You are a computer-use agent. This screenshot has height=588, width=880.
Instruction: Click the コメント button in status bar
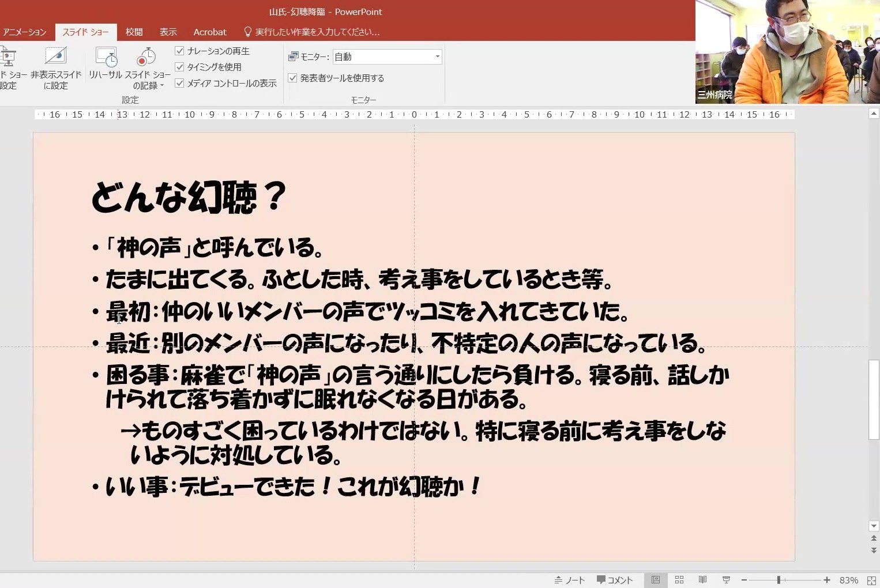click(x=615, y=580)
